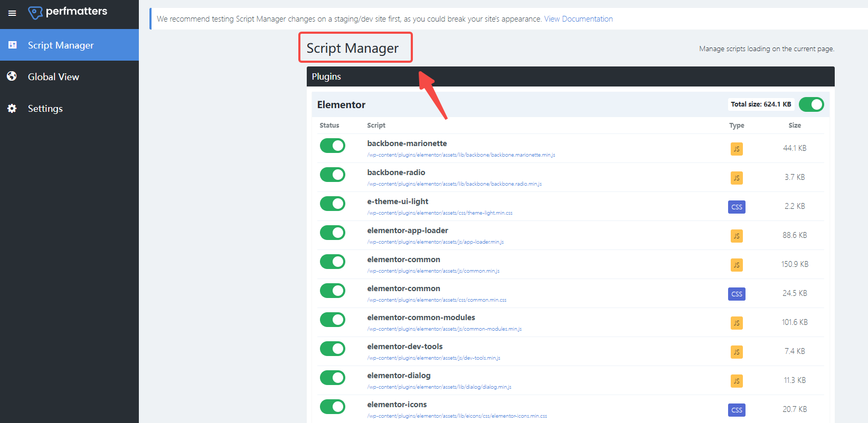Click the JS badge for backbone-marionette
The width and height of the screenshot is (868, 423).
[x=737, y=149]
